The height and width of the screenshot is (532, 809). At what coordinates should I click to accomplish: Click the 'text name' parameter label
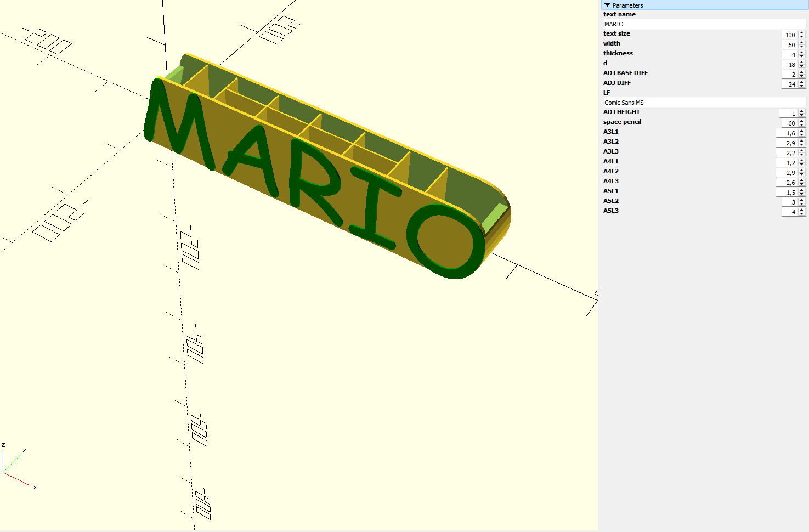tap(619, 14)
